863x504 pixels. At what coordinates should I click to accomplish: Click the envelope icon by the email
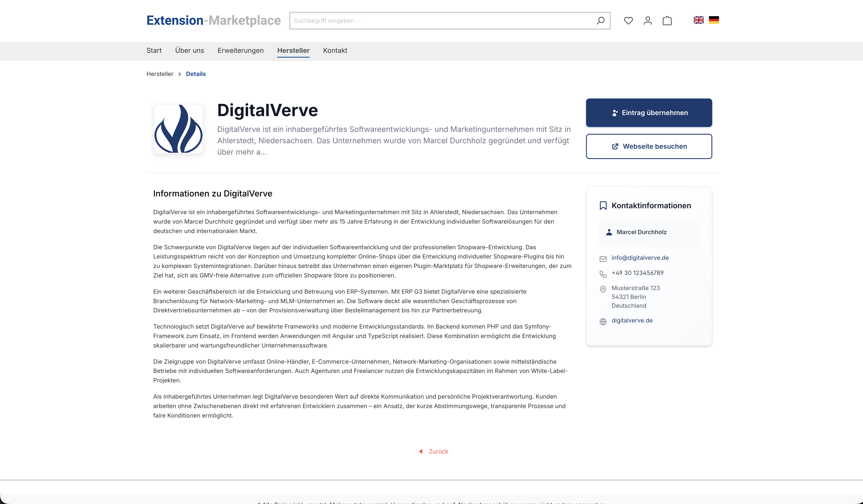pyautogui.click(x=603, y=259)
